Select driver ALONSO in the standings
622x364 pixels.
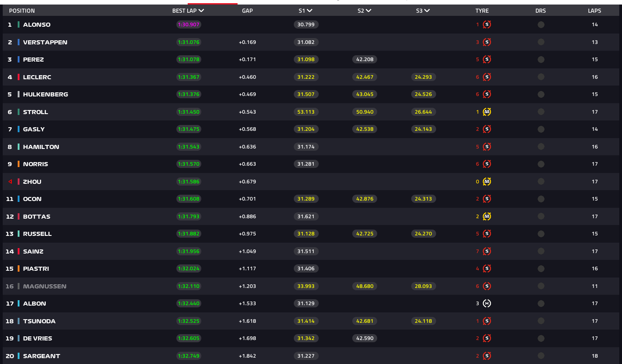[x=37, y=24]
